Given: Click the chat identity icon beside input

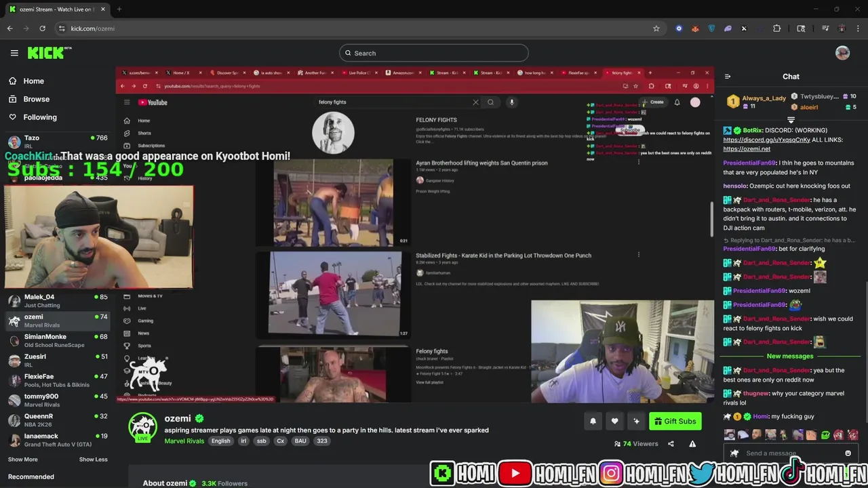Looking at the screenshot, I should tap(734, 453).
